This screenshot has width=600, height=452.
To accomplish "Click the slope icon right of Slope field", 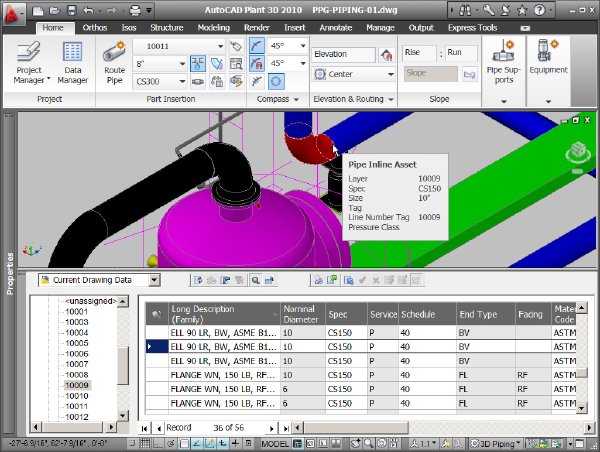I will [469, 74].
